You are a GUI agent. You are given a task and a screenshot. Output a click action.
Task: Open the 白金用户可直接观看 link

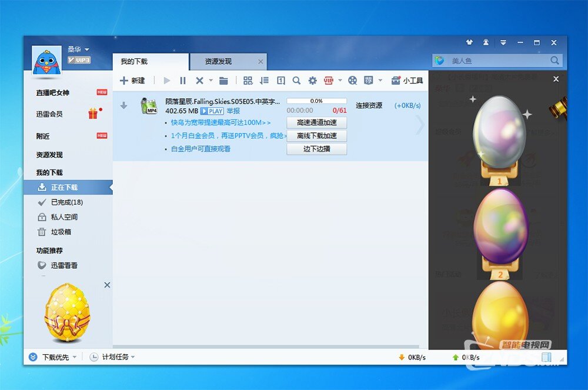point(201,149)
